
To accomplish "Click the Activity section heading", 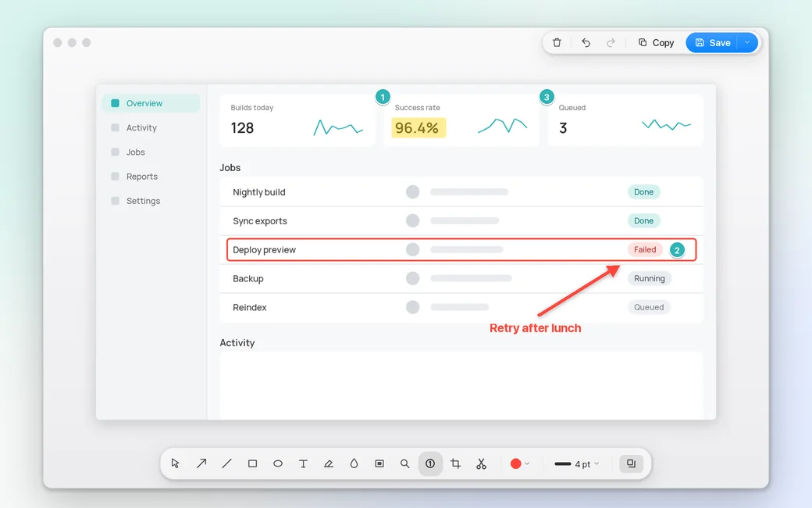I will coord(237,342).
